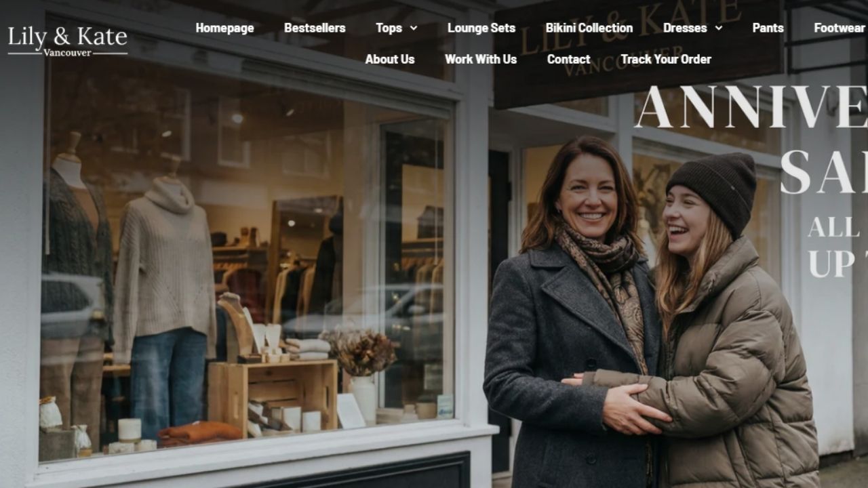Viewport: 868px width, 488px height.
Task: Open the Track Your Order page
Action: click(x=666, y=59)
